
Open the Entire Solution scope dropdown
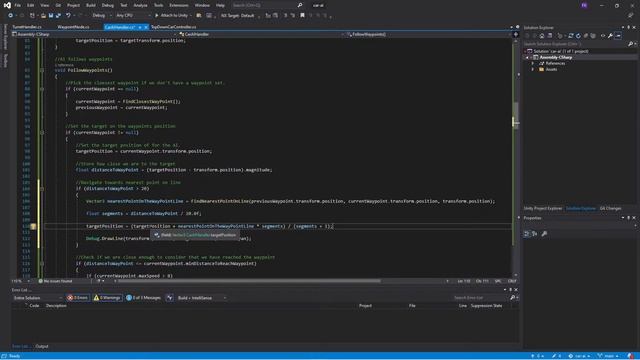(x=37, y=298)
